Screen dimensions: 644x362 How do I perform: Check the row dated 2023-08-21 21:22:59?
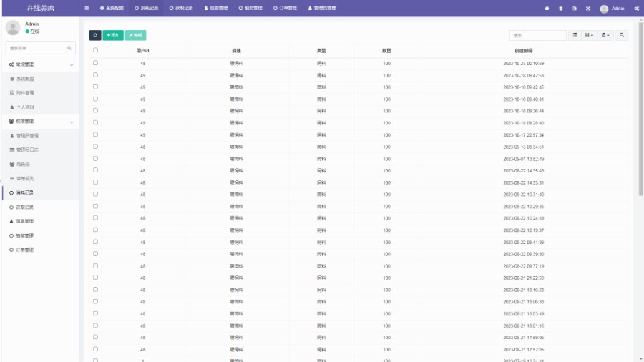point(95,278)
